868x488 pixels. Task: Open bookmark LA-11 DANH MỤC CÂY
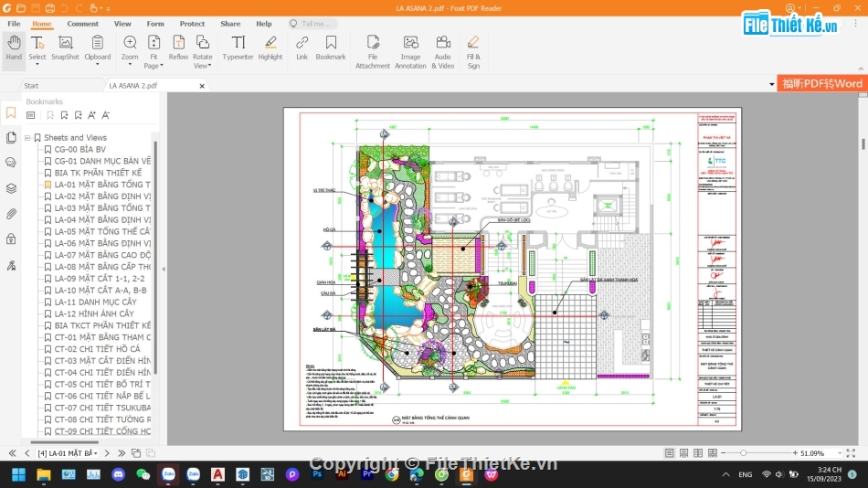tap(95, 302)
